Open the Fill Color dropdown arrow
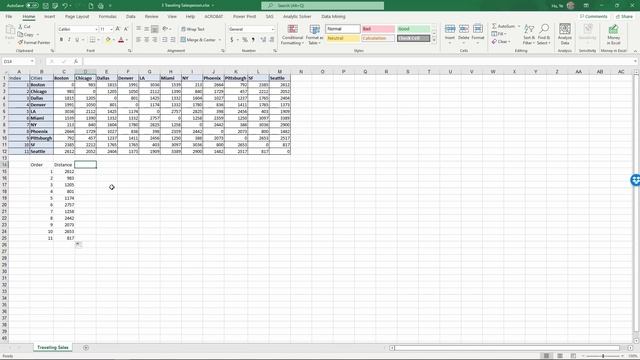The height and width of the screenshot is (360, 640). (113, 40)
